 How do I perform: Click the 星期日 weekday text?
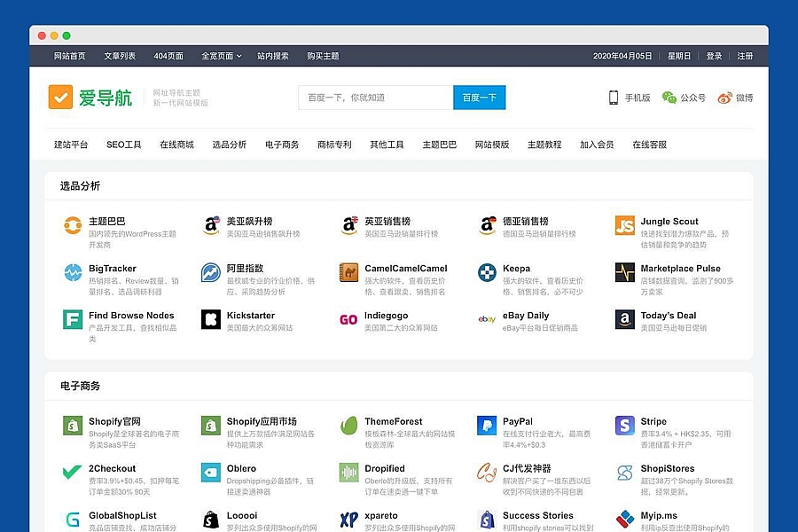click(679, 56)
